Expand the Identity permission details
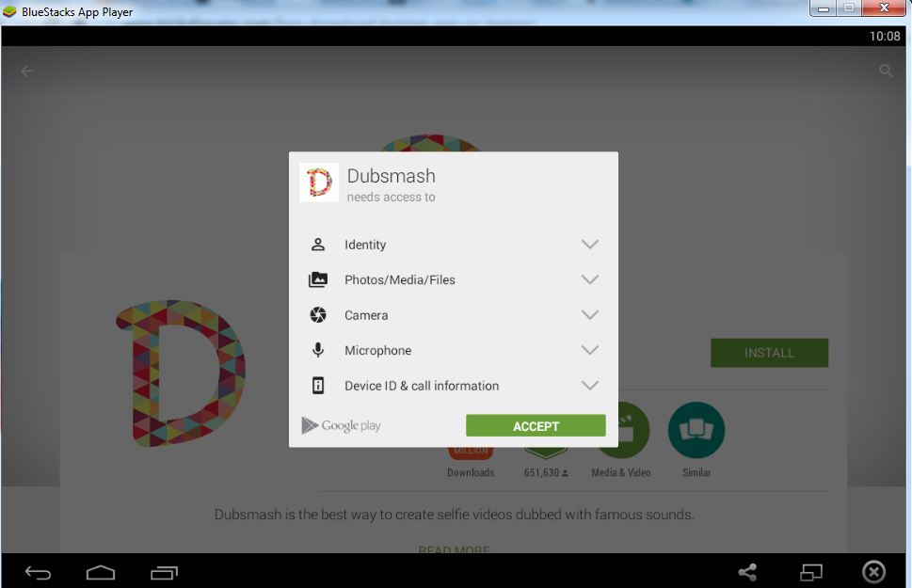 click(590, 245)
